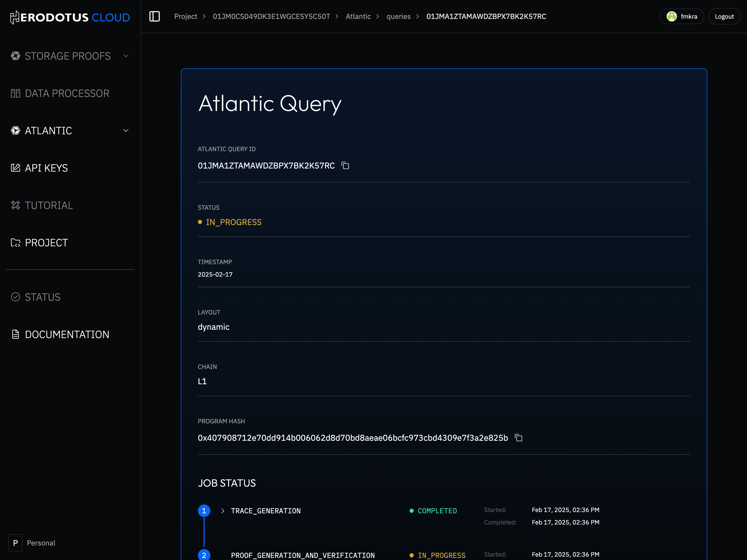The image size is (747, 560).
Task: Click the IN_PROGRESS query status text
Action: click(234, 222)
